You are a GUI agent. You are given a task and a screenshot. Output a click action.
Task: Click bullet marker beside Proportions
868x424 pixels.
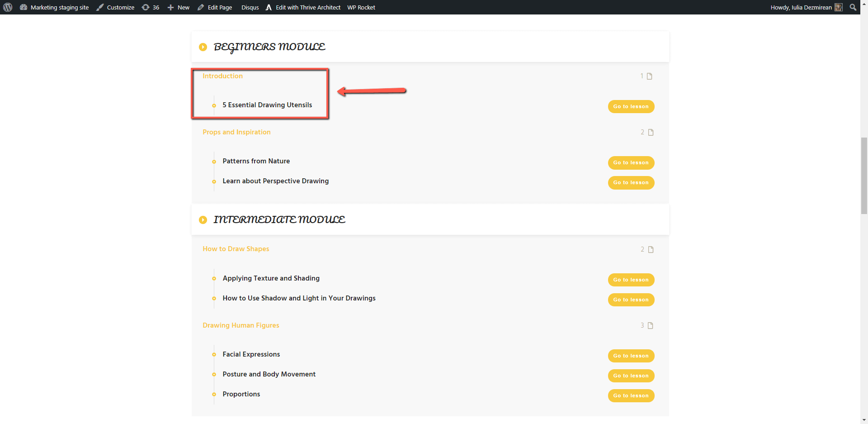click(x=214, y=395)
